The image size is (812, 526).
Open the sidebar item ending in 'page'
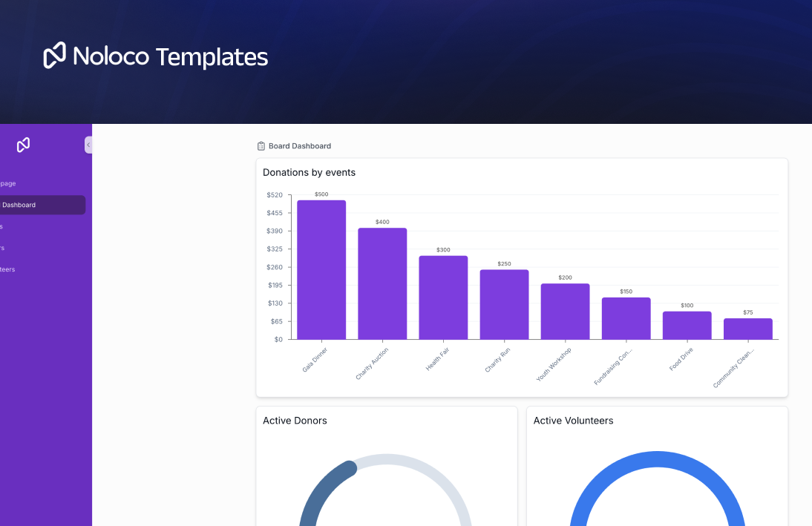[x=7, y=183]
